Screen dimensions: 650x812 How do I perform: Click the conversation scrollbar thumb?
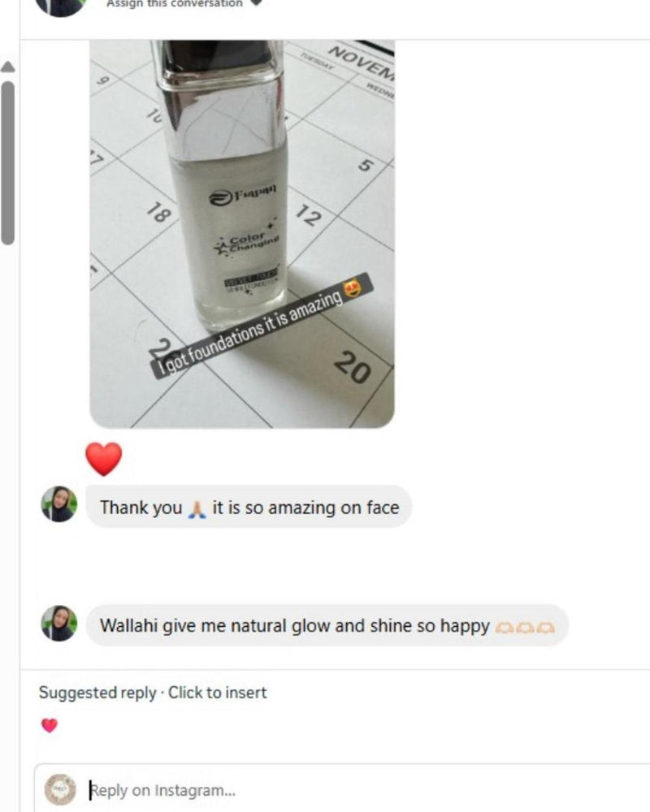[8, 162]
